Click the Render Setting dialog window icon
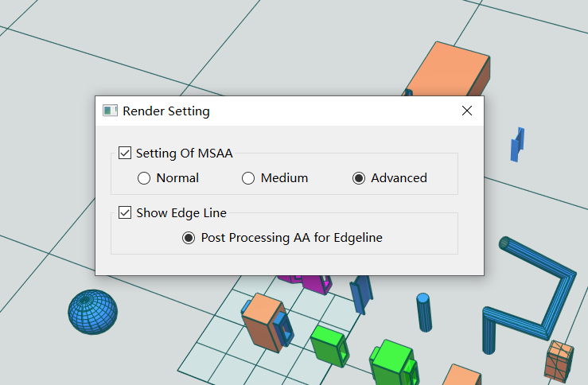The image size is (588, 385). [111, 111]
